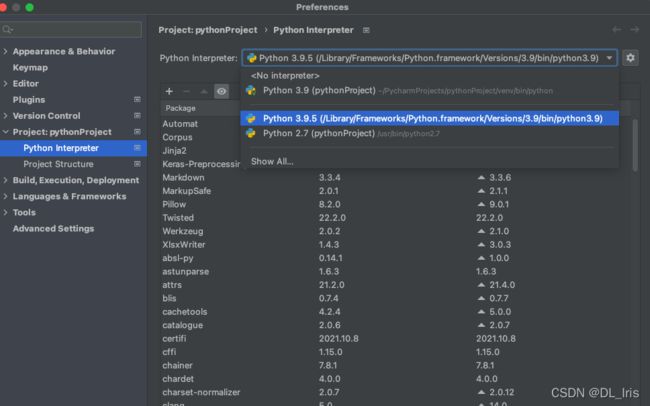Select the Markdown package row

pyautogui.click(x=396, y=177)
